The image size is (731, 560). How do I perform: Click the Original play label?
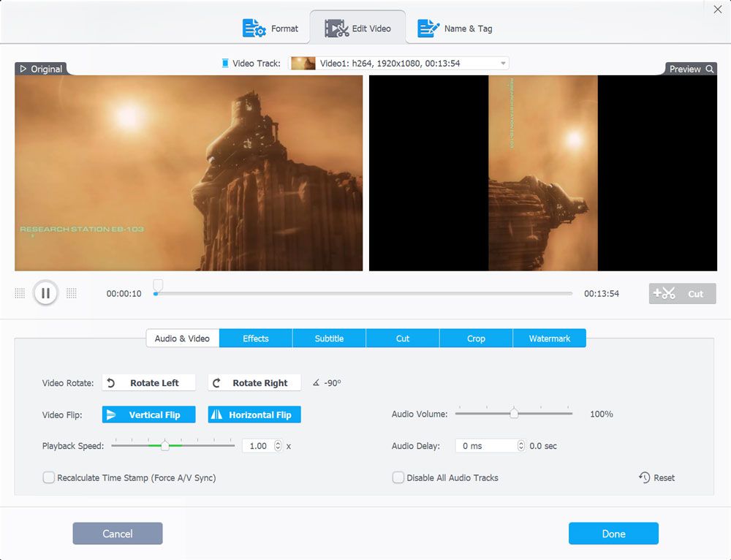[x=41, y=69]
